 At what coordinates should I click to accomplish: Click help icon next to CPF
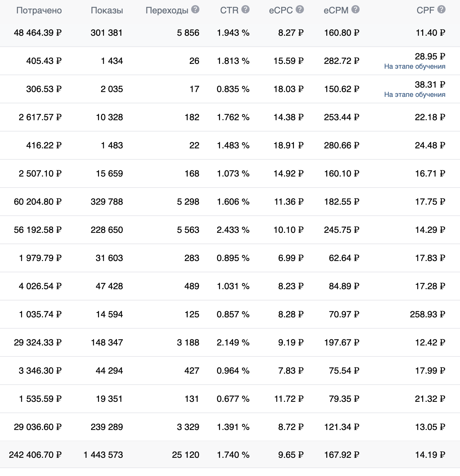[x=441, y=10]
